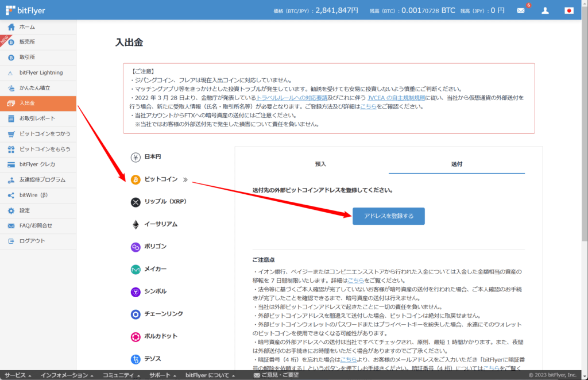This screenshot has height=380, width=588.
Task: Expand the サービス footer menu
Action: [x=18, y=375]
